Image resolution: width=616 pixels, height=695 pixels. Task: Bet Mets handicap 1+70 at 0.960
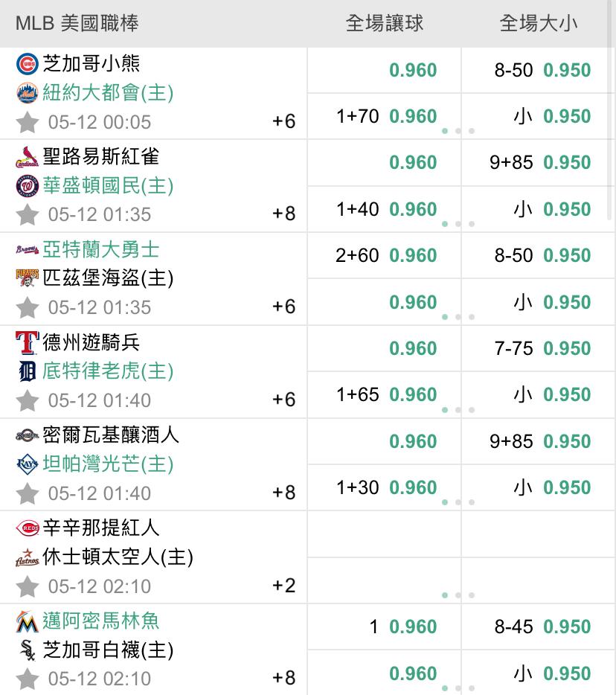(x=385, y=116)
